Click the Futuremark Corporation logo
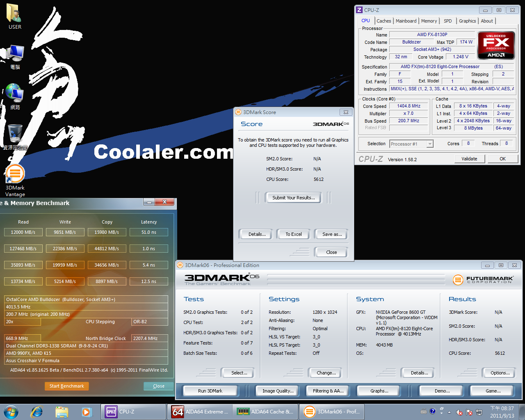The height and width of the screenshot is (420, 525). 483,280
